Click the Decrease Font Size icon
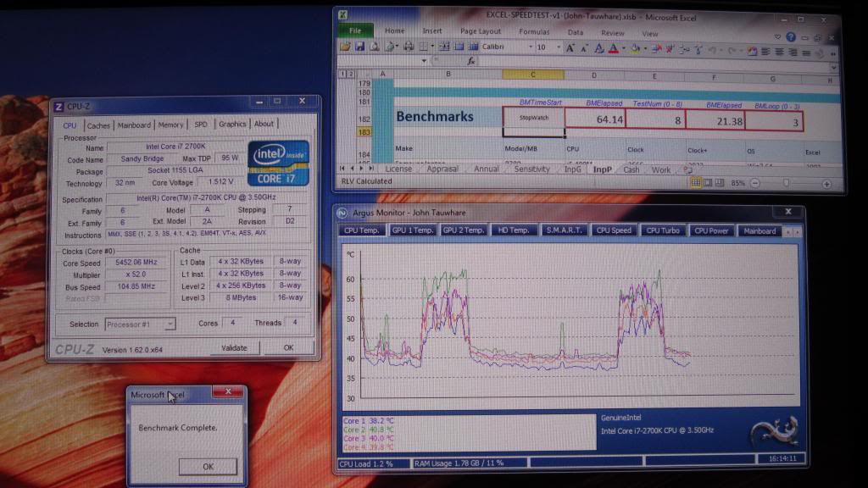This screenshot has width=868, height=488. (x=583, y=48)
